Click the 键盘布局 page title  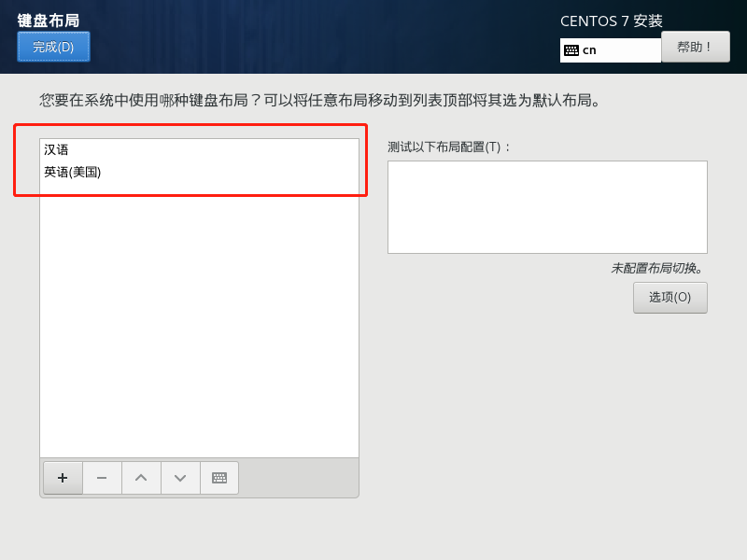click(49, 21)
